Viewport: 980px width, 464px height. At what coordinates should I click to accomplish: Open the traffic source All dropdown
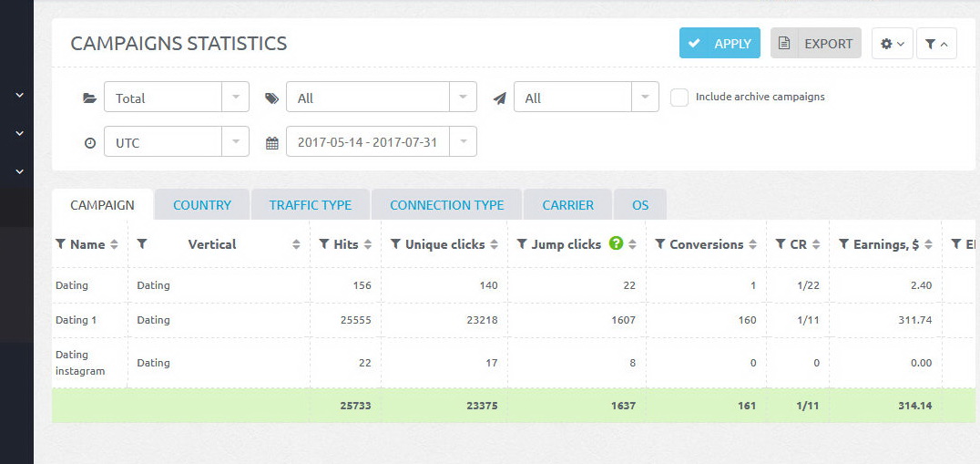(587, 97)
